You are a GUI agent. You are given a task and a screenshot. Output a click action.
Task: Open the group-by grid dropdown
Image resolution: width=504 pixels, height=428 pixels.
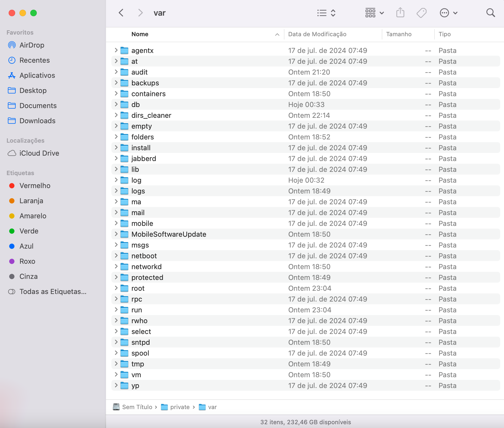(374, 13)
